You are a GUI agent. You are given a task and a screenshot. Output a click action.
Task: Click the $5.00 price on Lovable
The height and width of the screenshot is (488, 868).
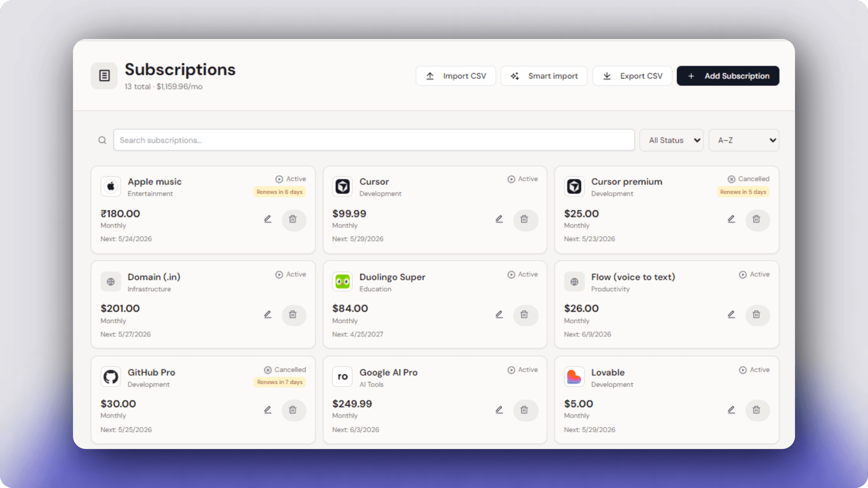click(x=579, y=404)
